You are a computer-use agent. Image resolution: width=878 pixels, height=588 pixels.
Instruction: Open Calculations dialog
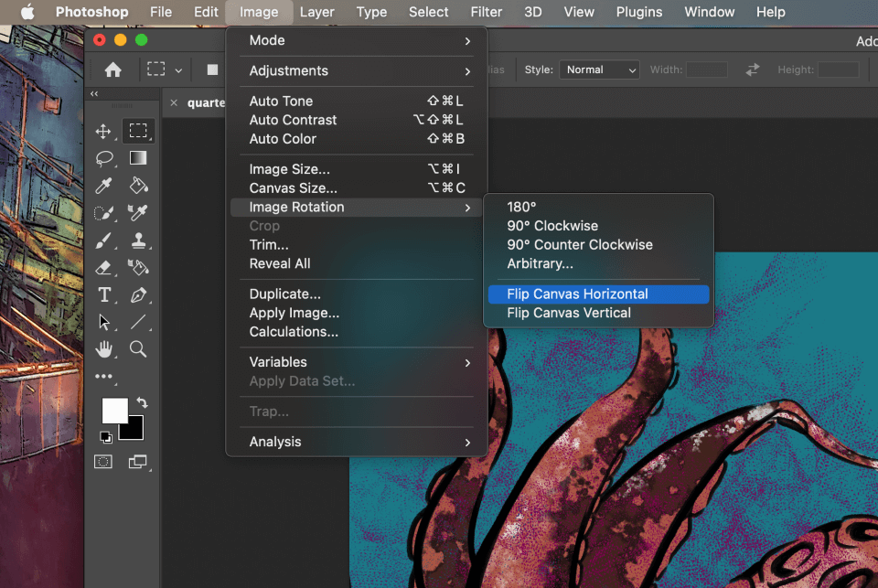click(x=357, y=332)
